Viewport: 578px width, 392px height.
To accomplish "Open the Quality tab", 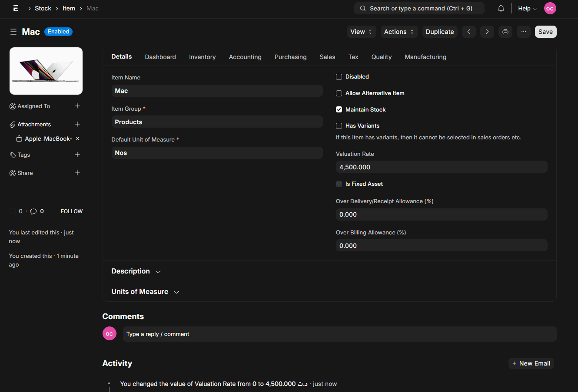I will 382,57.
